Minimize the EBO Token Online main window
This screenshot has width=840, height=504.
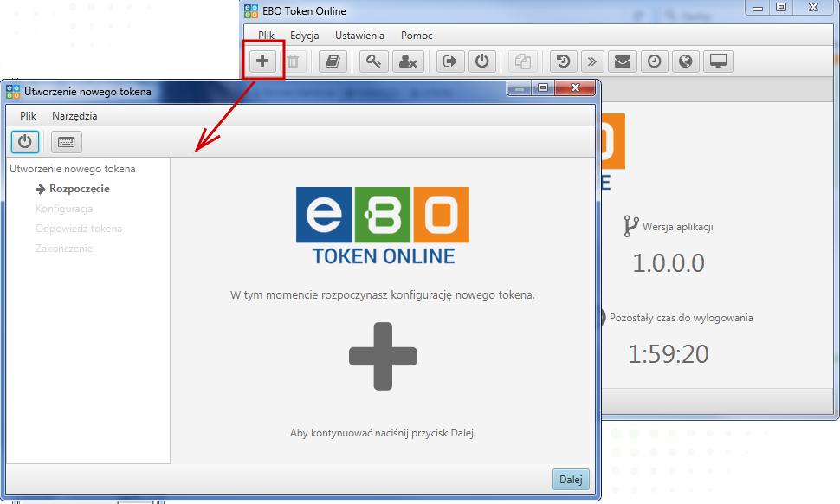click(757, 8)
